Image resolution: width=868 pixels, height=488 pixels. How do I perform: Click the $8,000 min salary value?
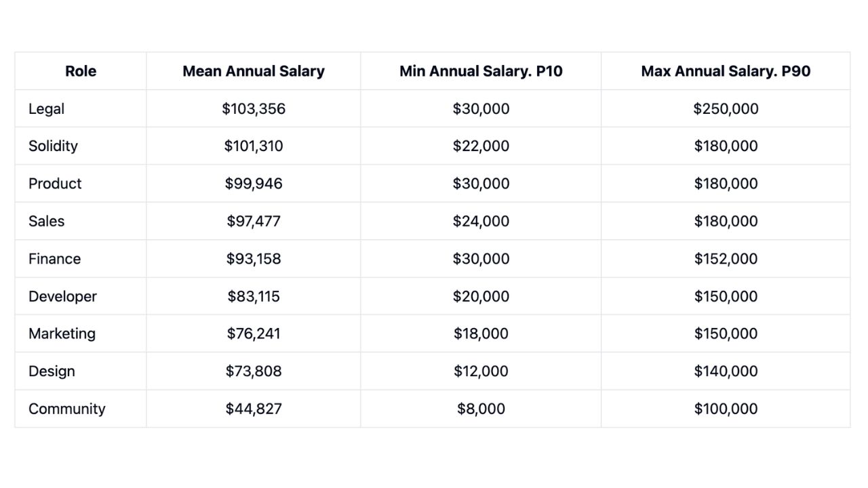click(481, 409)
